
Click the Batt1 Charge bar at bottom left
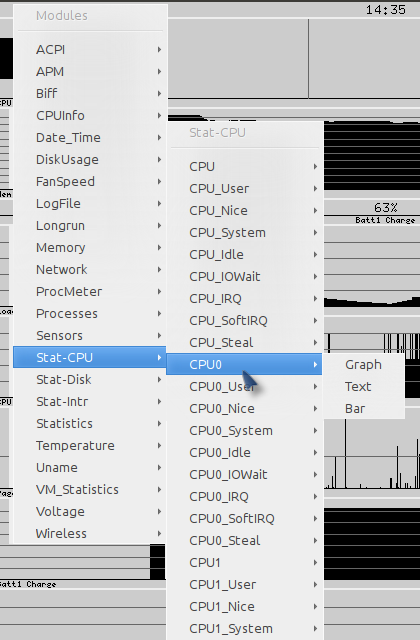point(83,562)
